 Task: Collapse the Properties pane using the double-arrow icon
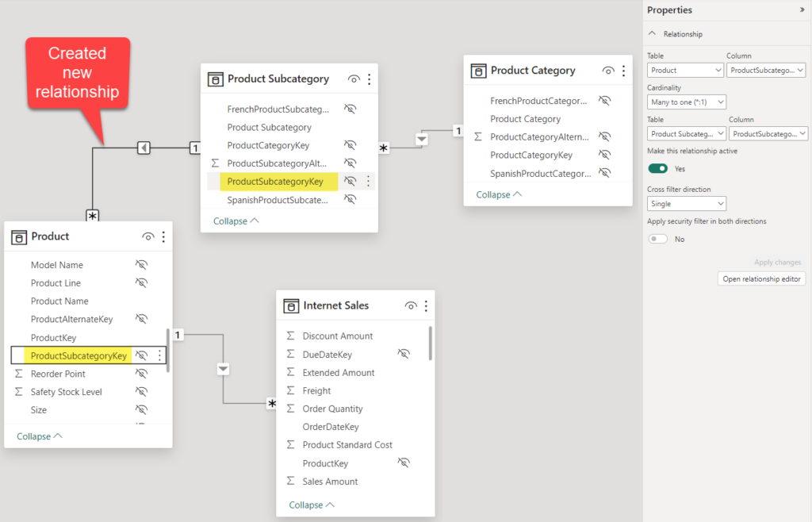point(803,10)
